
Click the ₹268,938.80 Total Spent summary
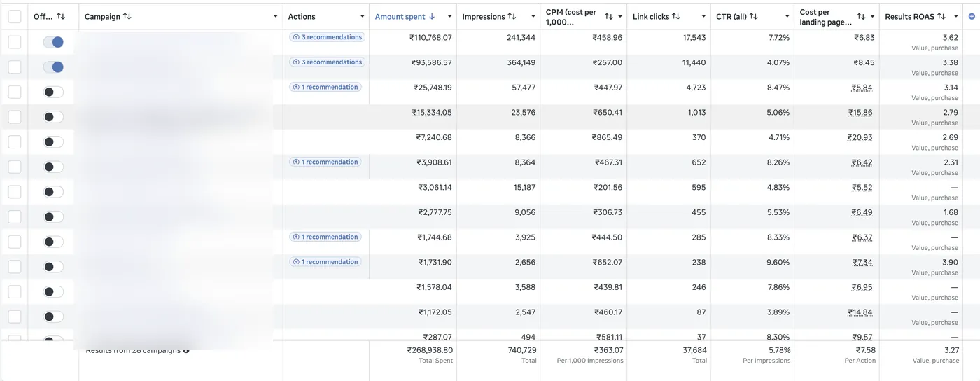(x=430, y=350)
